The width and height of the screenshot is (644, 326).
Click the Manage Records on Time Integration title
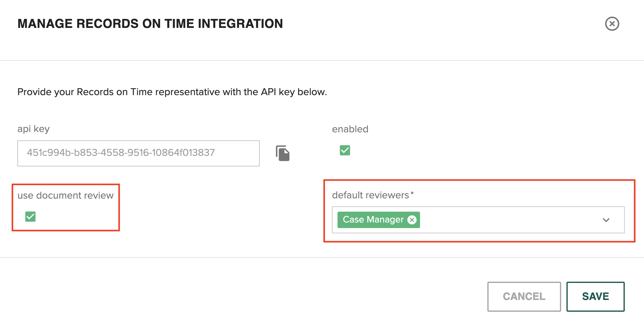pos(150,24)
